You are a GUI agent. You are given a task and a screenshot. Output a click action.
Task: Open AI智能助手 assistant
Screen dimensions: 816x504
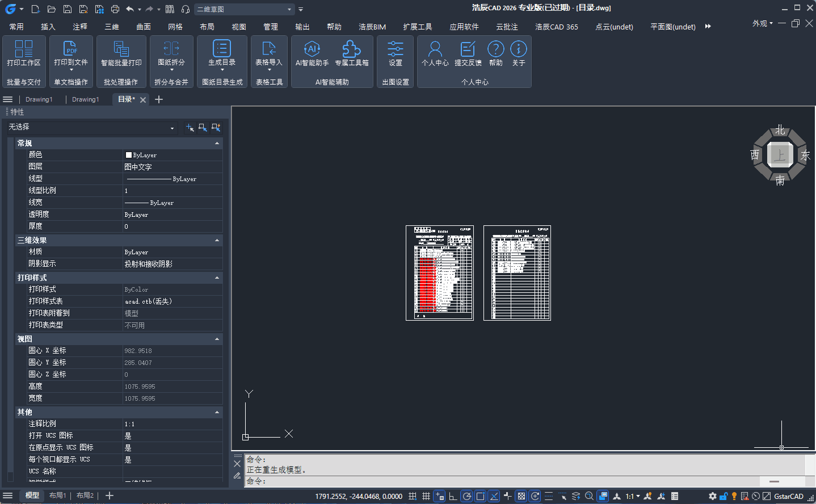(x=312, y=53)
